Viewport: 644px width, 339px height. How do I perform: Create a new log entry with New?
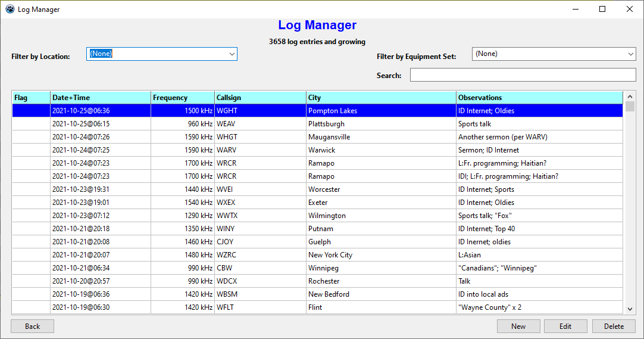click(x=518, y=326)
